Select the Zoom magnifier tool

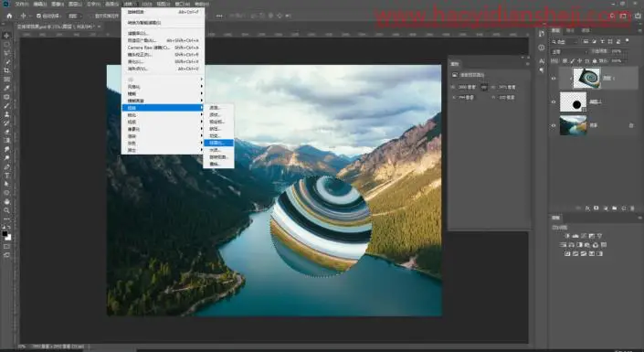(6, 210)
